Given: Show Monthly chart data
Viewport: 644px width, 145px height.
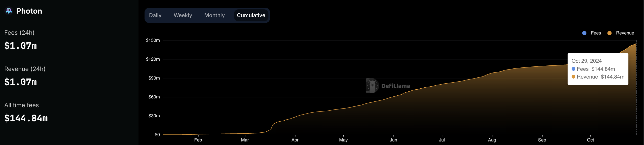Looking at the screenshot, I should [x=214, y=15].
